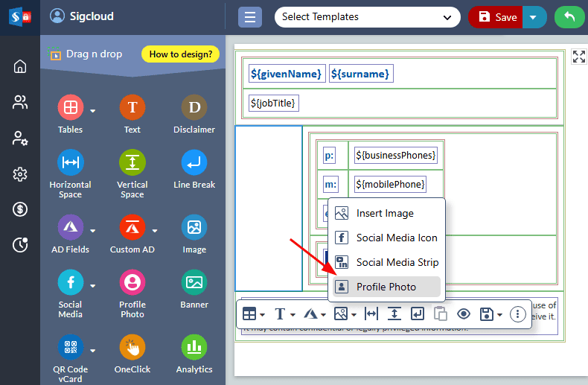588x385 pixels.
Task: Choose Profile Photo from the popup menu
Action: (x=386, y=287)
